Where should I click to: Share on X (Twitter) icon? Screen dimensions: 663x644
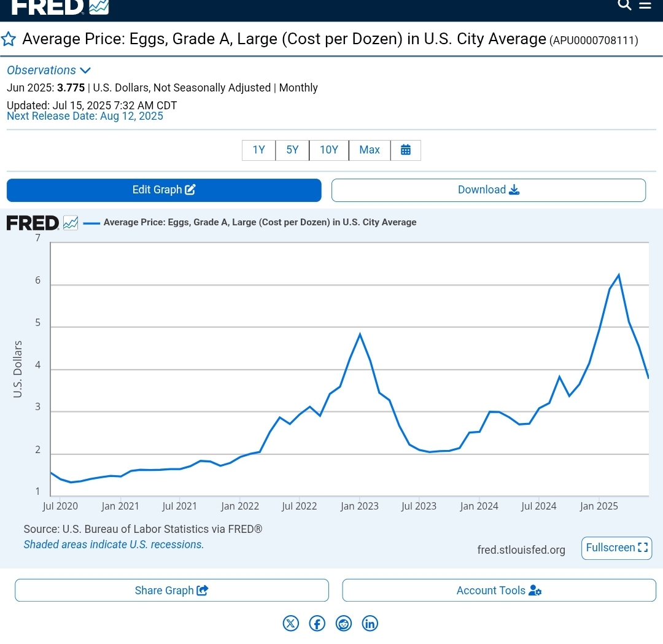[291, 623]
